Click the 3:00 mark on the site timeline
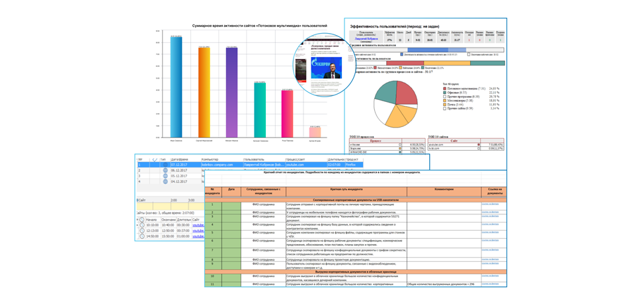 (x=191, y=200)
